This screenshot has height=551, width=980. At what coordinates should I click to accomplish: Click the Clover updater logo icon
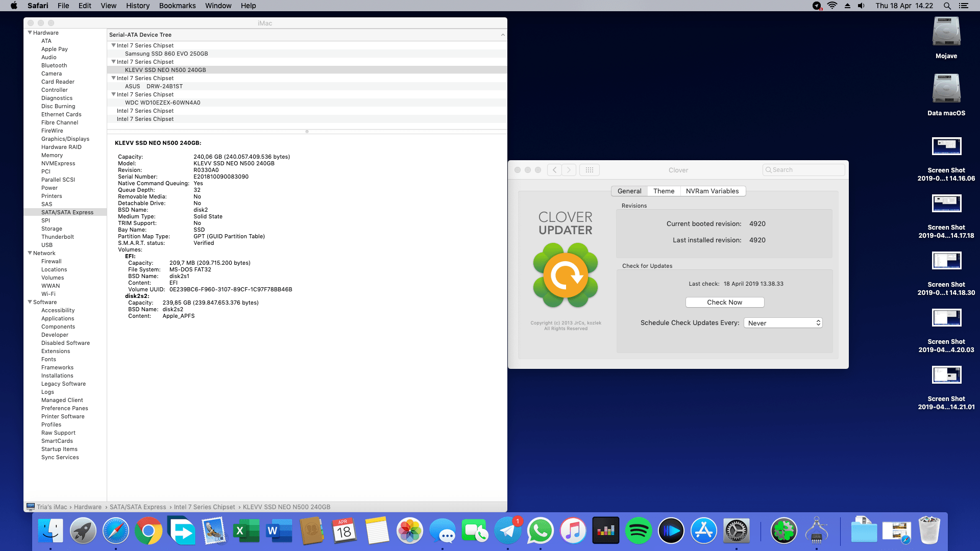click(x=566, y=275)
